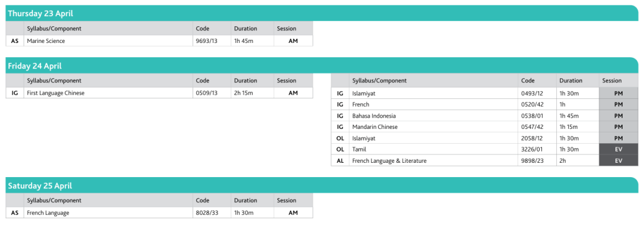Click the PM session in the 0493/12 row
Viewport: 644px width, 232px height.
click(x=618, y=93)
